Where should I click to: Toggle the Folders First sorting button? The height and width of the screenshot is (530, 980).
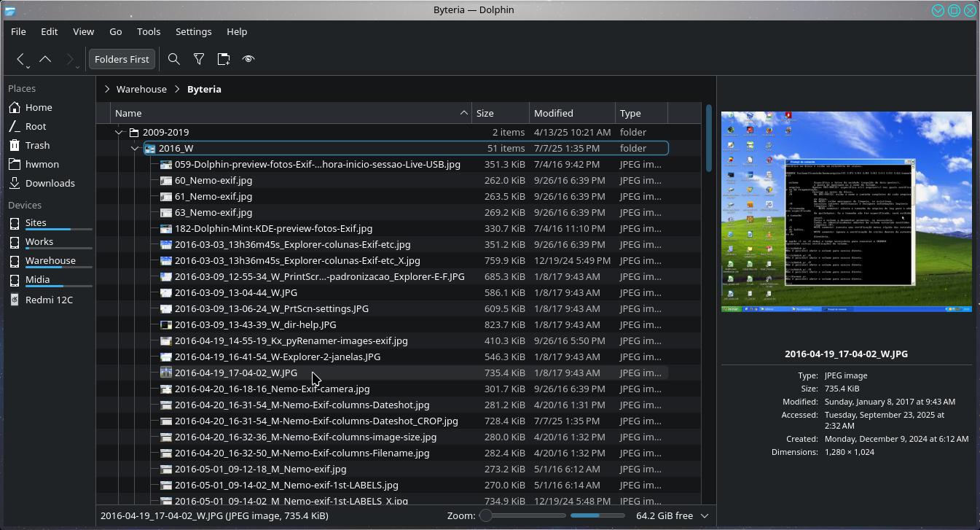click(122, 59)
